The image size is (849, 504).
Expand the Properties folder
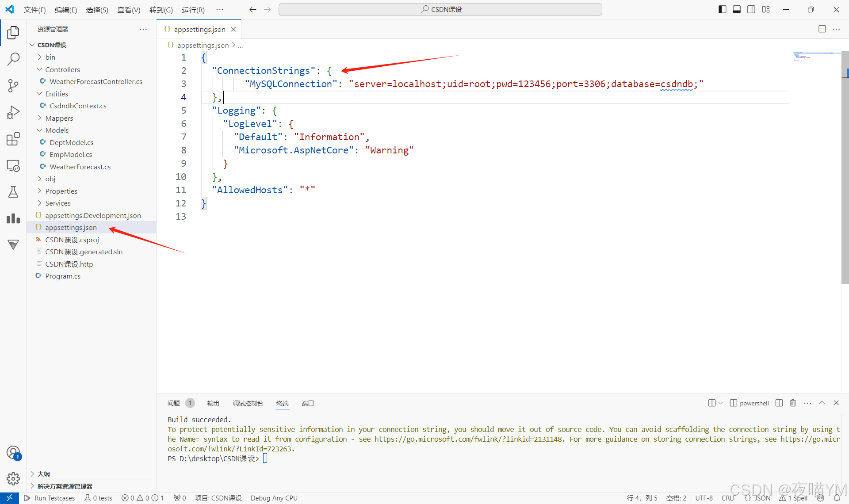click(x=91, y=191)
